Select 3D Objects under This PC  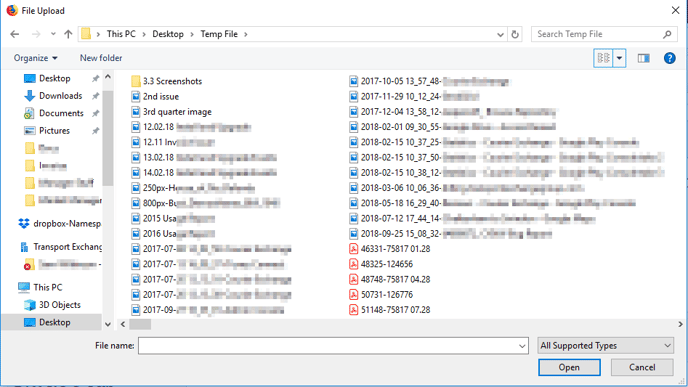pos(52,305)
